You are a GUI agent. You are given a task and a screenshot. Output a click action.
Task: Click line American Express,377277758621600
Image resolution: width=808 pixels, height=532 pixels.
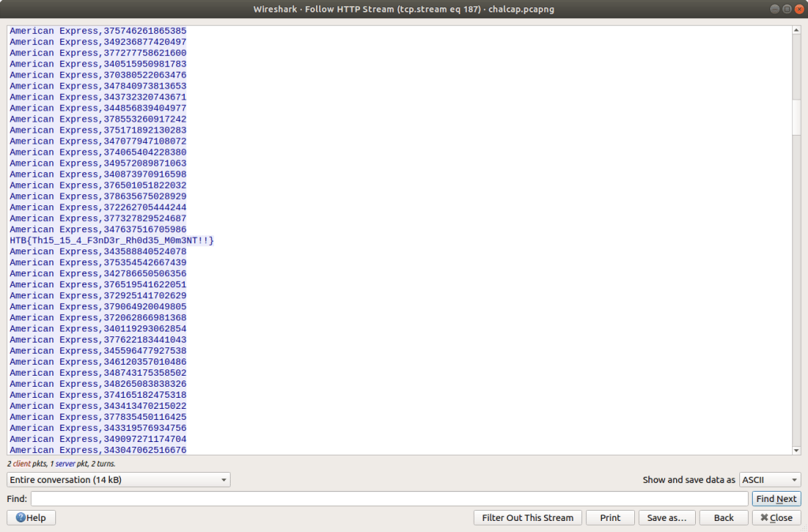(98, 53)
